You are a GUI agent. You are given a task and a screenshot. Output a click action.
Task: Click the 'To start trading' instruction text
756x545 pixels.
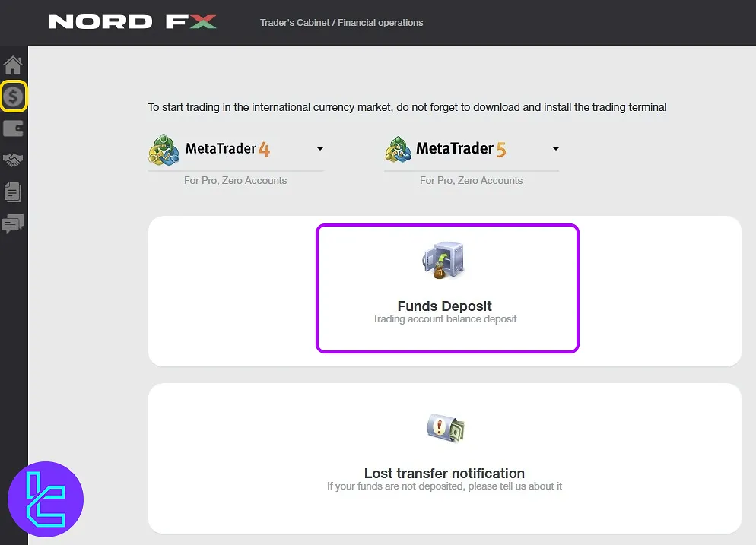pyautogui.click(x=407, y=107)
